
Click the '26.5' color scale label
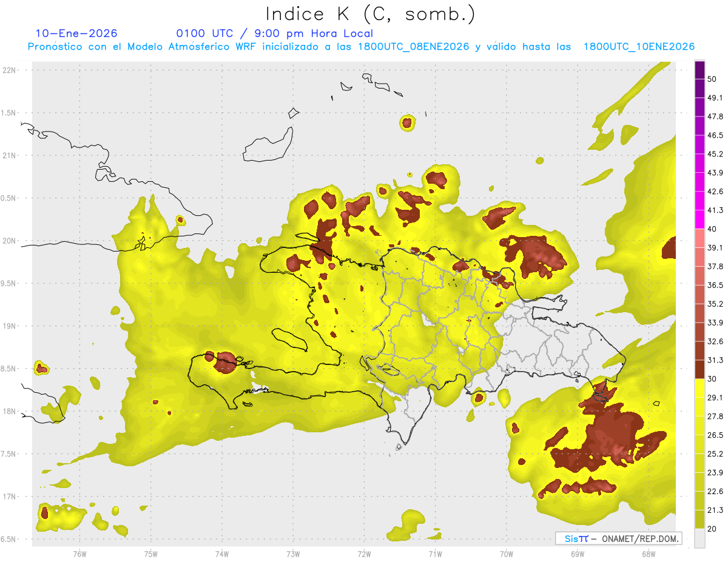(715, 435)
